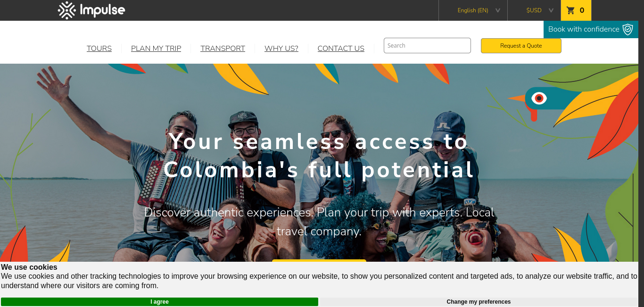Click the Book with confidence banner
644x307 pixels.
(591, 29)
